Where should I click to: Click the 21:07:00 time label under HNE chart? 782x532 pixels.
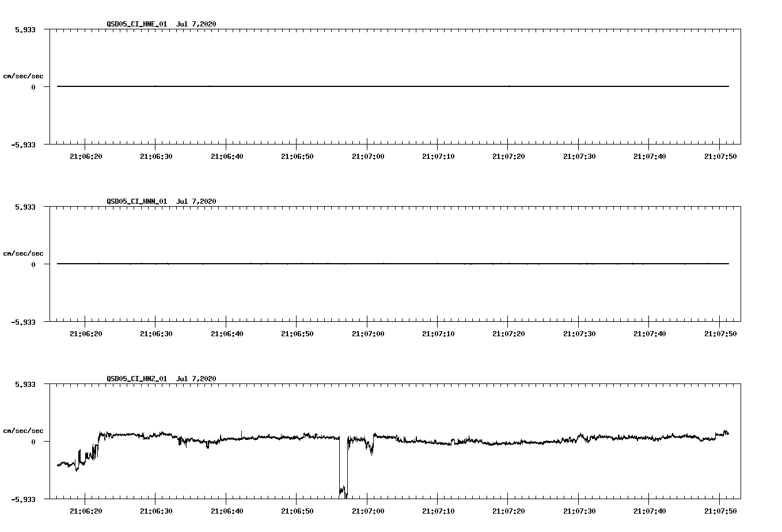tap(367, 156)
